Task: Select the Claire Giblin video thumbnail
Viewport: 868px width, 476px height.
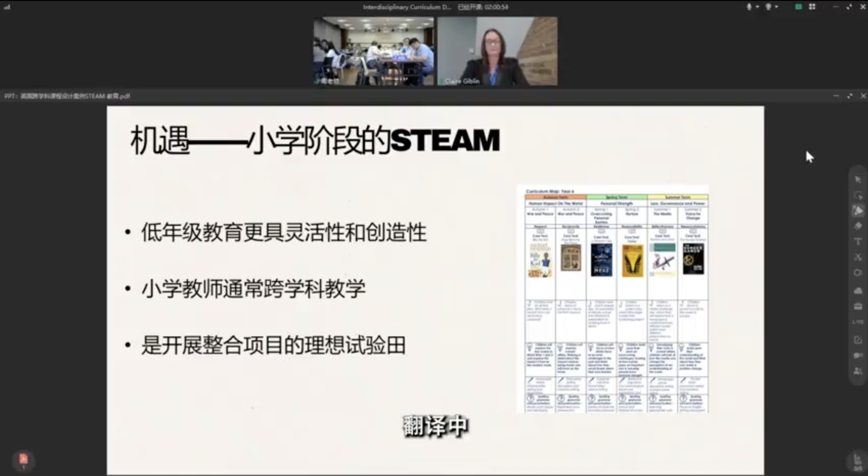Action: [497, 51]
